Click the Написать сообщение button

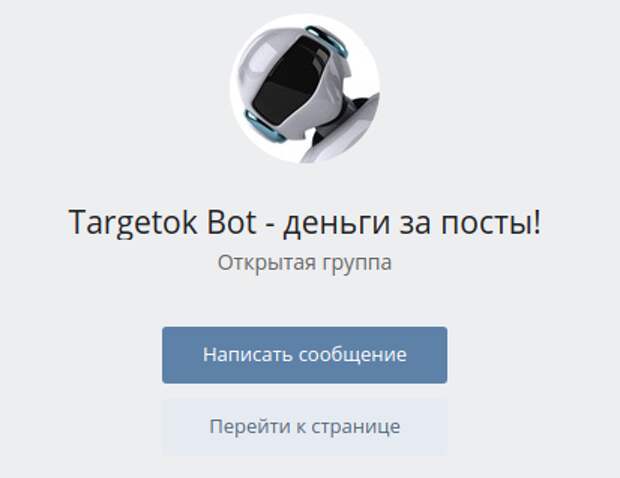(x=304, y=355)
